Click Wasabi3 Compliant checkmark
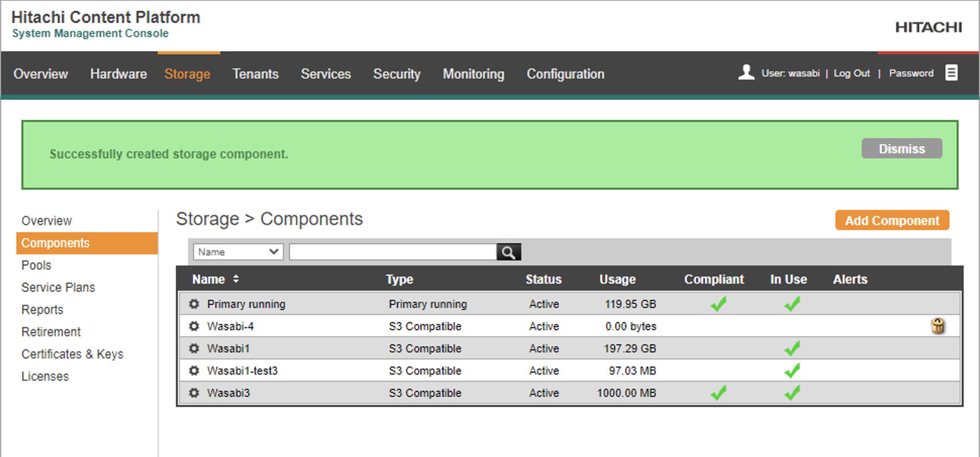 click(718, 393)
